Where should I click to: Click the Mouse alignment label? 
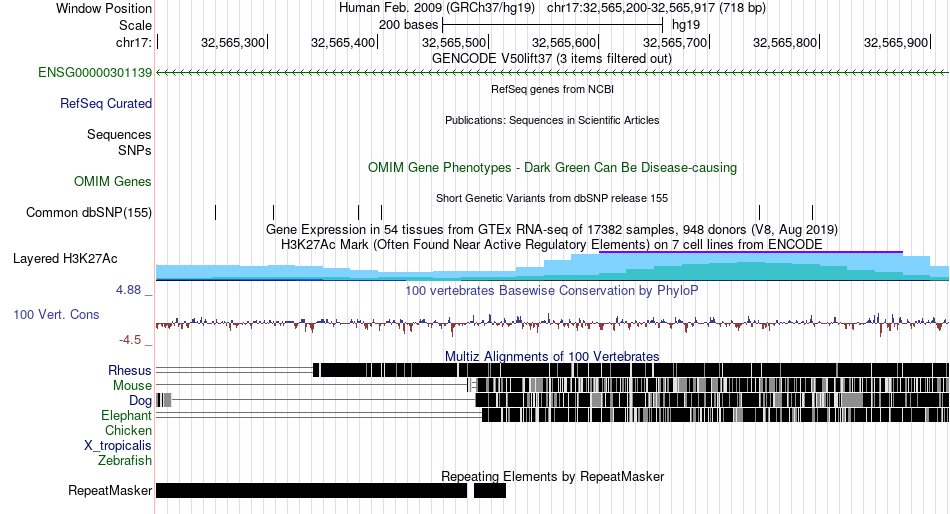pos(132,386)
